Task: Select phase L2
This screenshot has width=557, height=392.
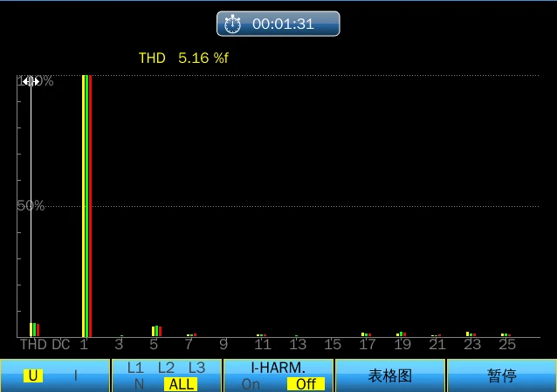Action: (166, 368)
